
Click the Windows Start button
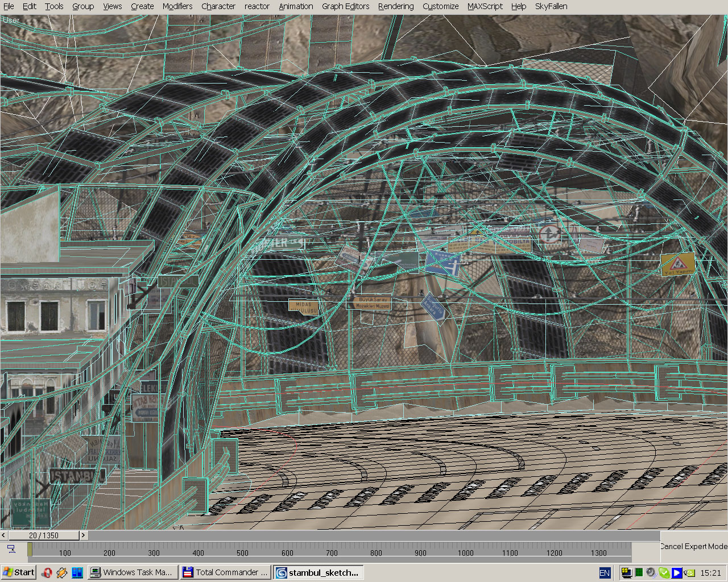pos(19,572)
